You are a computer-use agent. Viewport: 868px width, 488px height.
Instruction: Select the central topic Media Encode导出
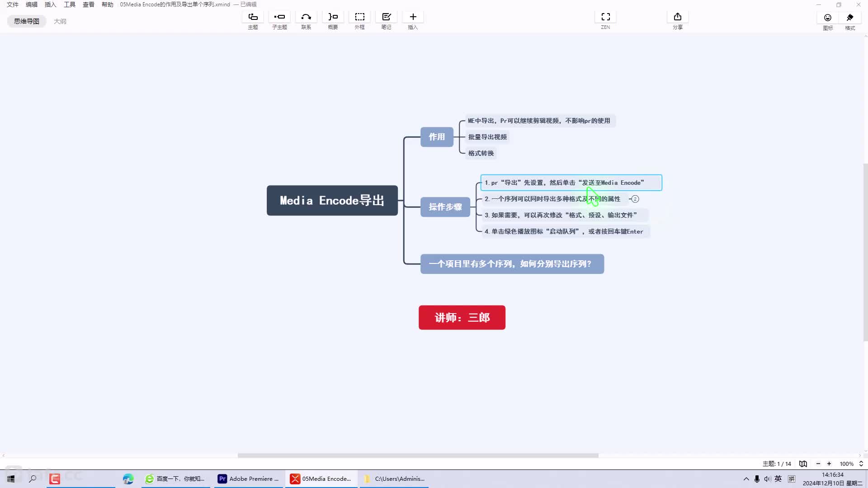tap(332, 200)
